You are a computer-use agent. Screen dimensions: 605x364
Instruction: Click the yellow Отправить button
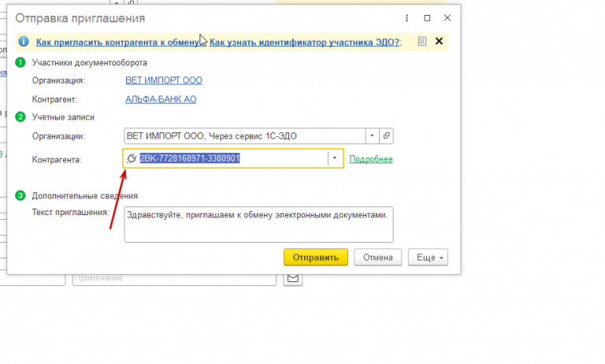316,257
